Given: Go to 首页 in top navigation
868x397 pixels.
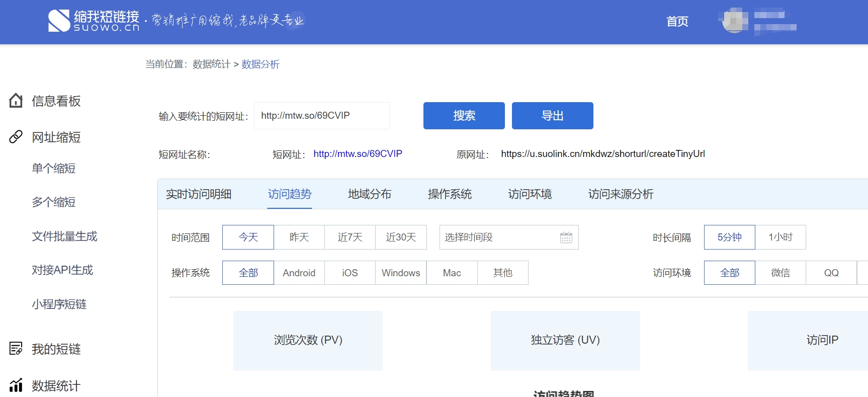Looking at the screenshot, I should 677,21.
